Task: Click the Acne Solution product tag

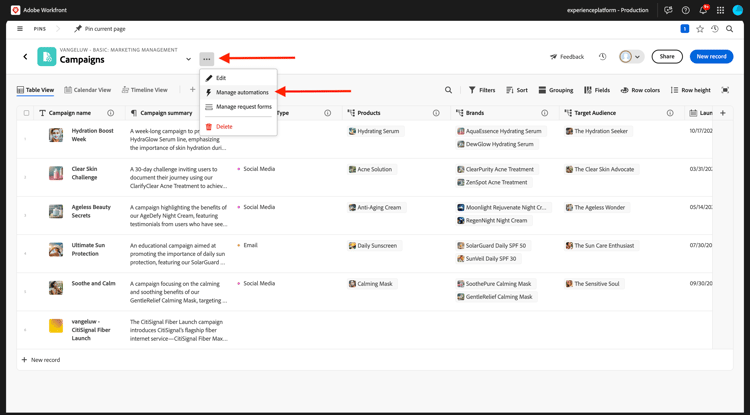Action: 372,169
